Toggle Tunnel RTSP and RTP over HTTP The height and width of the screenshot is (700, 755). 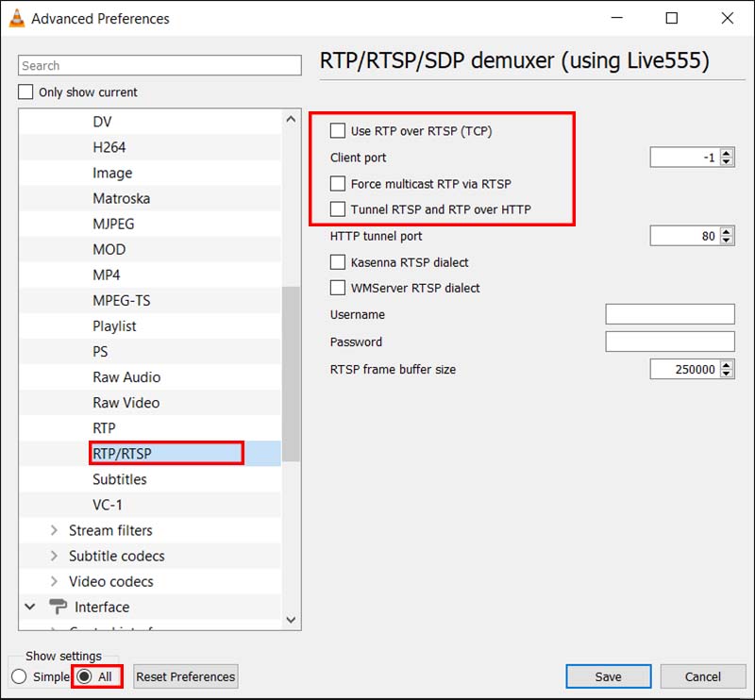pos(338,208)
